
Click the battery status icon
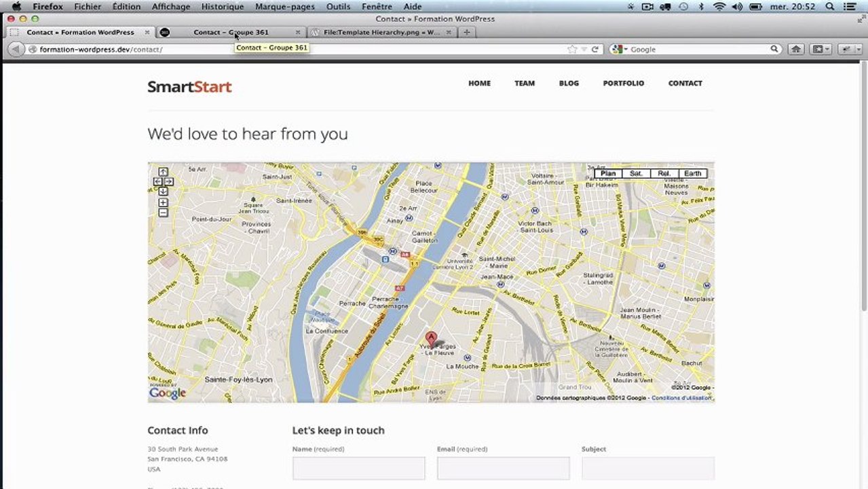(x=755, y=6)
